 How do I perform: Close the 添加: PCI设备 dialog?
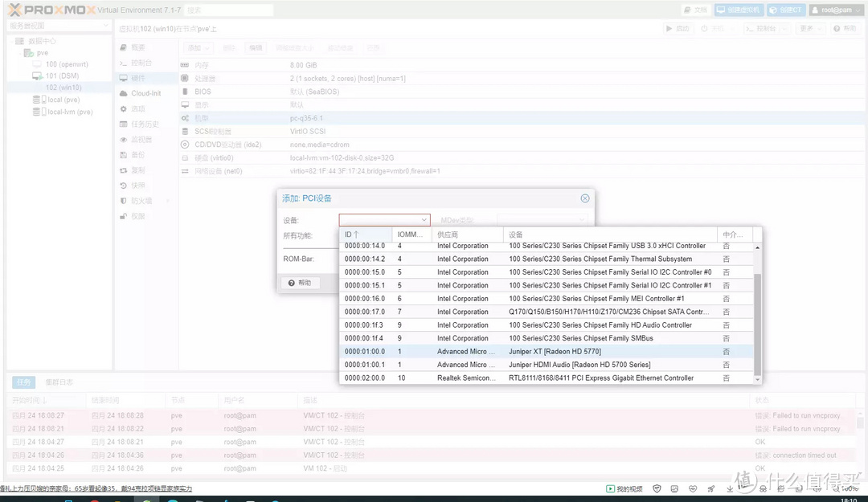coord(585,198)
